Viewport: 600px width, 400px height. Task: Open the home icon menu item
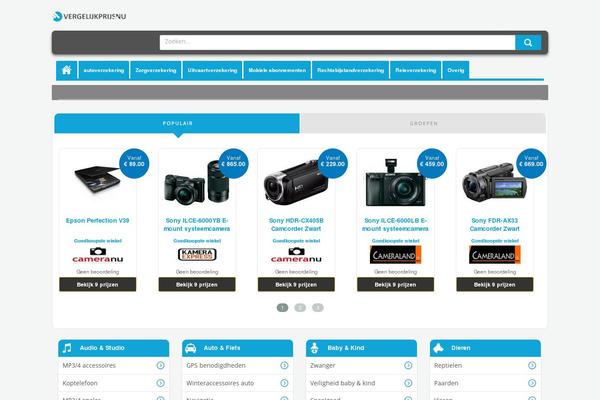(x=67, y=70)
